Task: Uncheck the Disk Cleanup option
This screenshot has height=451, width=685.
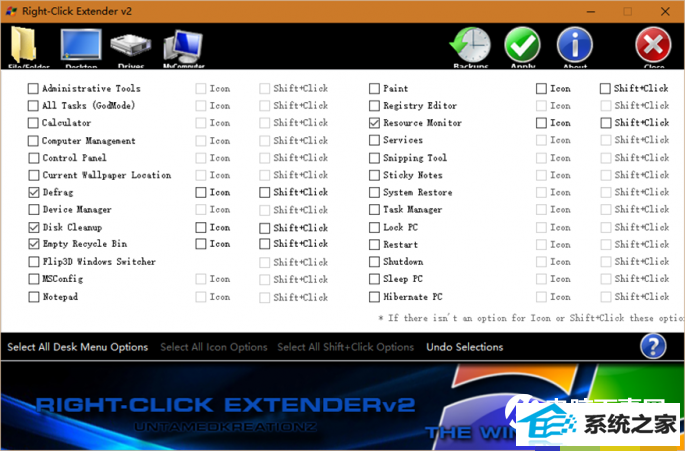Action: click(x=34, y=227)
